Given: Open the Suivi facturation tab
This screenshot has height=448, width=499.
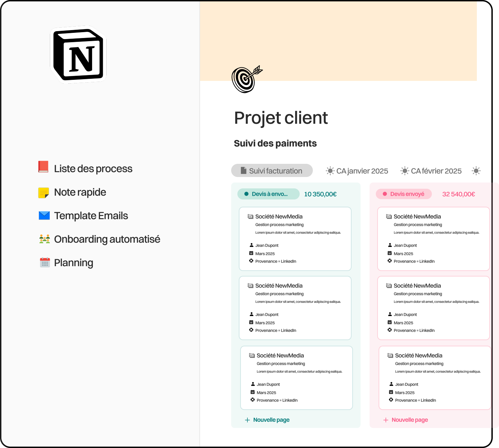Looking at the screenshot, I should tap(272, 171).
